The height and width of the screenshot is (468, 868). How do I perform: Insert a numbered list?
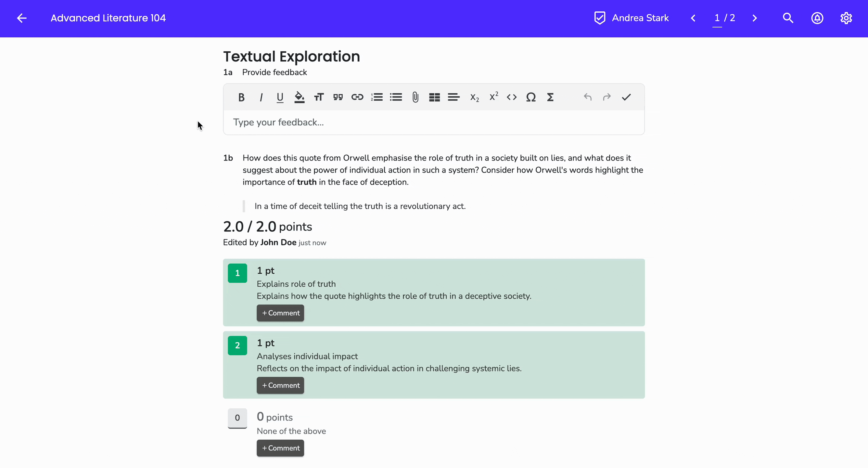coord(377,97)
